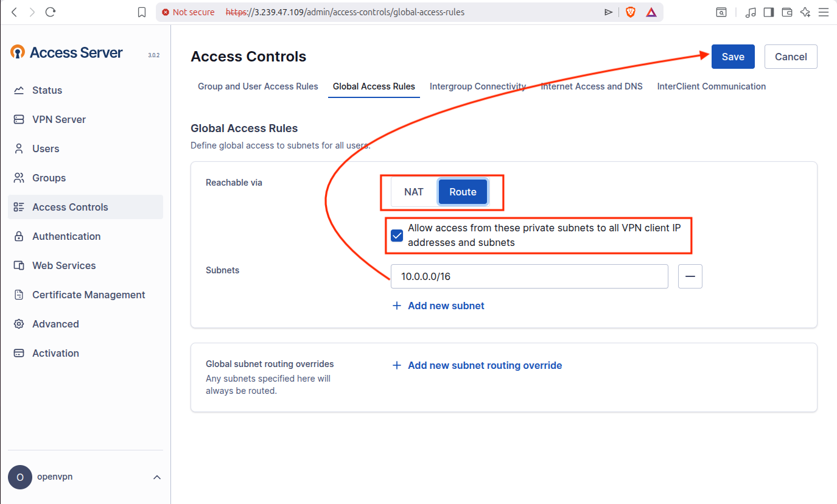Screen dimensions: 837x504
Task: Switch Reachable via to NAT
Action: point(413,192)
